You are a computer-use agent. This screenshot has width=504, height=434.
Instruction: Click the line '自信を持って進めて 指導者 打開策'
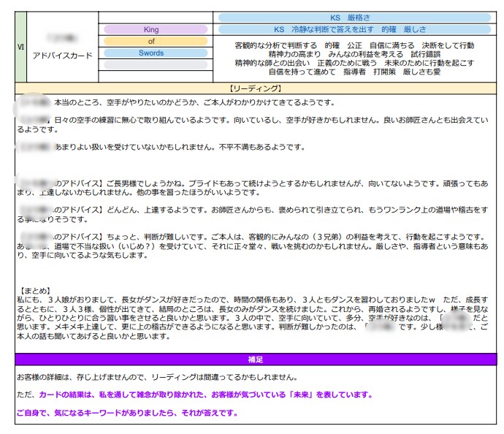tap(354, 72)
